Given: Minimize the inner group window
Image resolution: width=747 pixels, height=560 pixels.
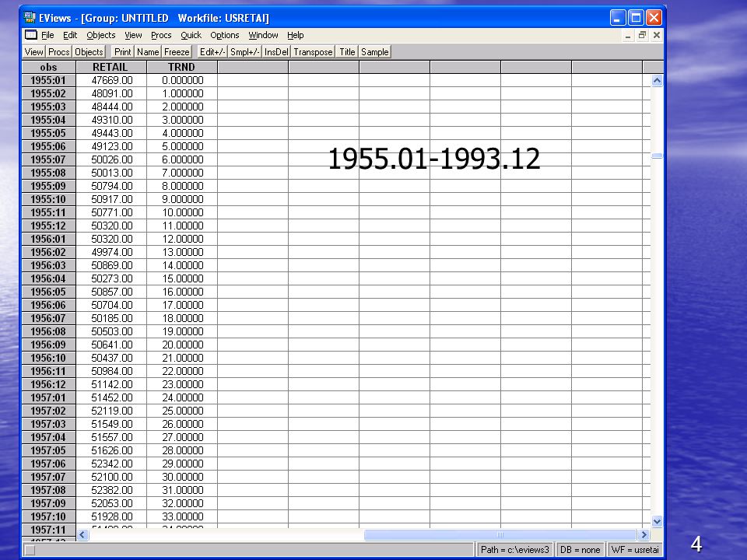Looking at the screenshot, I should 628,35.
